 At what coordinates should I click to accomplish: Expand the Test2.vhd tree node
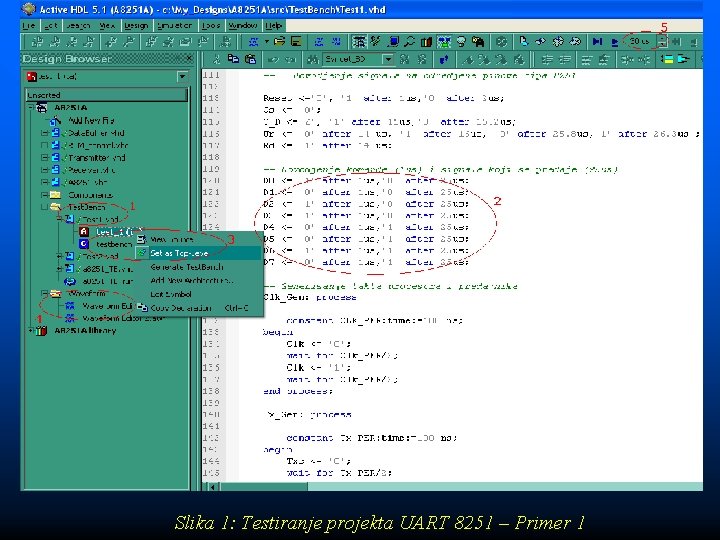point(59,256)
